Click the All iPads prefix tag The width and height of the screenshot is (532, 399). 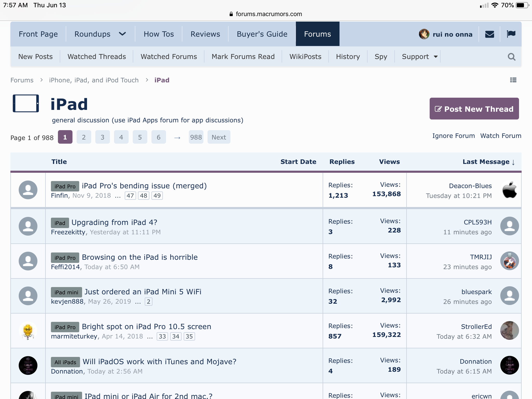65,362
